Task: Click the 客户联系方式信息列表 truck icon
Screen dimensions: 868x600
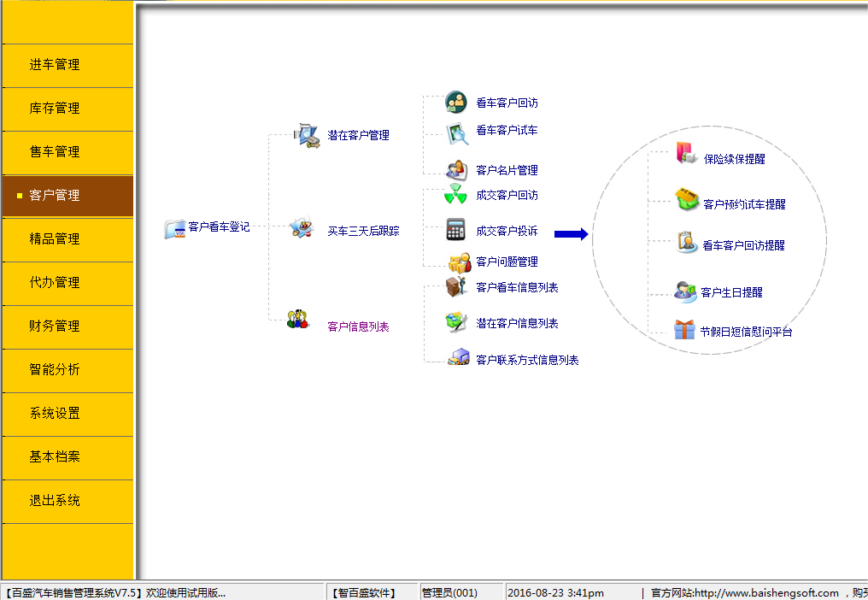Action: [459, 356]
